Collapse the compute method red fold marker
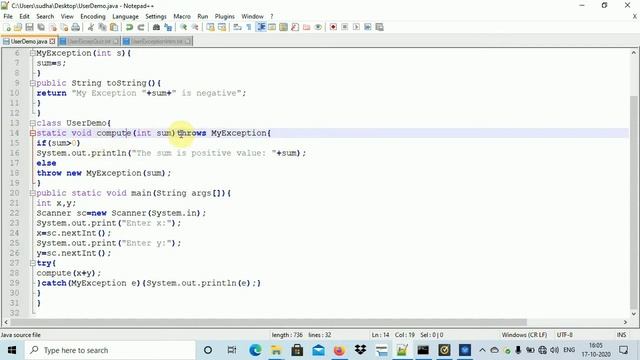 pos(33,133)
